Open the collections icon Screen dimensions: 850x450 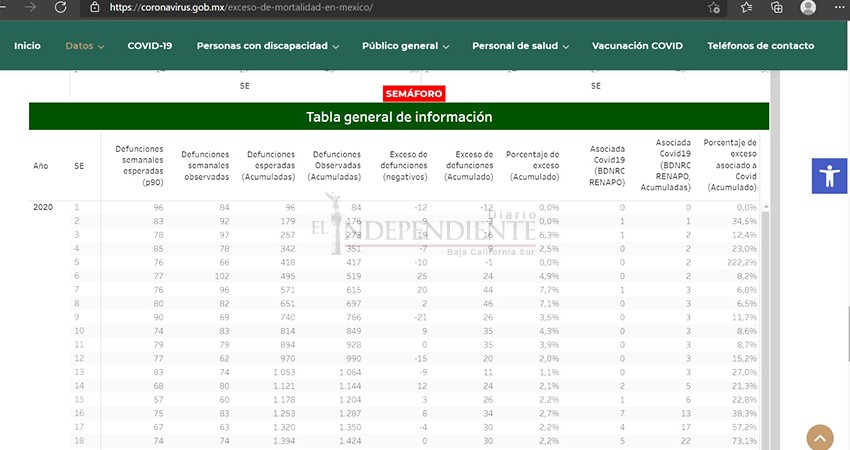click(777, 7)
